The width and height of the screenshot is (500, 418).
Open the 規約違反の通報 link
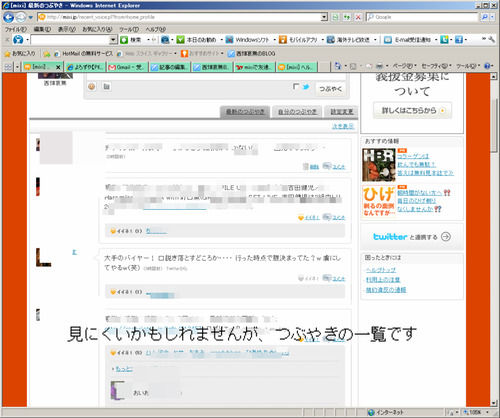(x=386, y=290)
